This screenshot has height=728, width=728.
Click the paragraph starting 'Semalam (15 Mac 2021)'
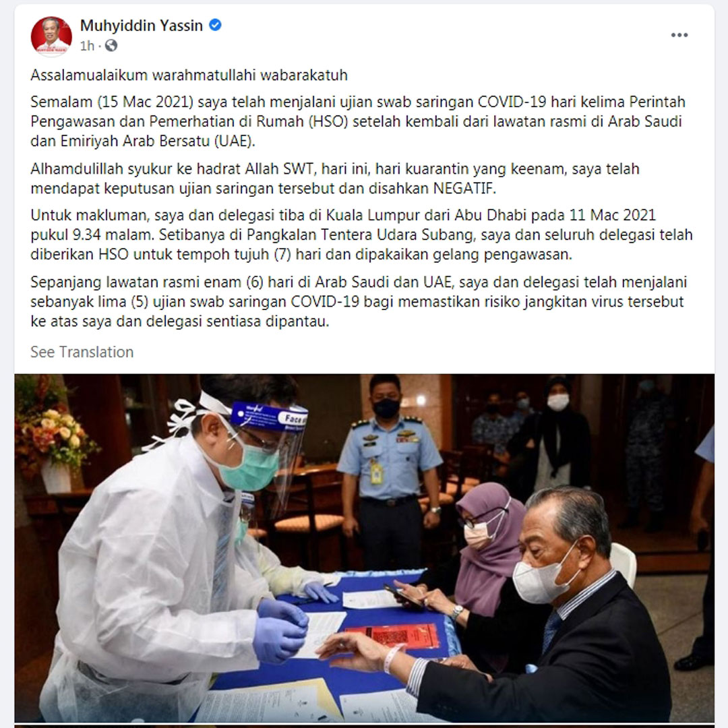click(358, 121)
